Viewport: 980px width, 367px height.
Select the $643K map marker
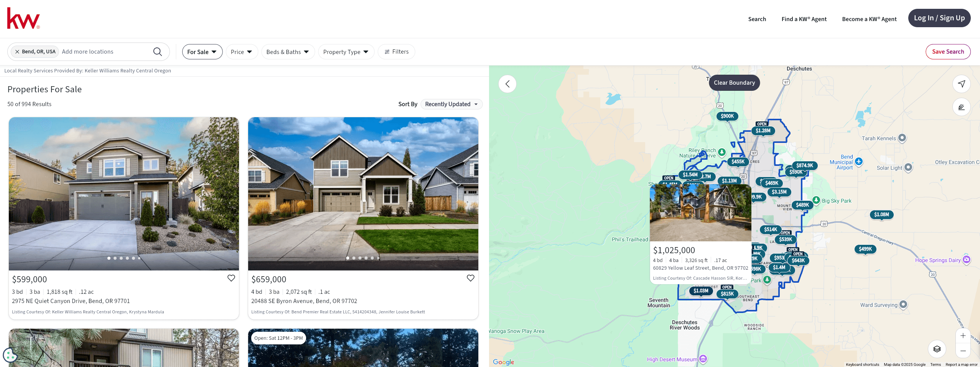click(x=798, y=261)
